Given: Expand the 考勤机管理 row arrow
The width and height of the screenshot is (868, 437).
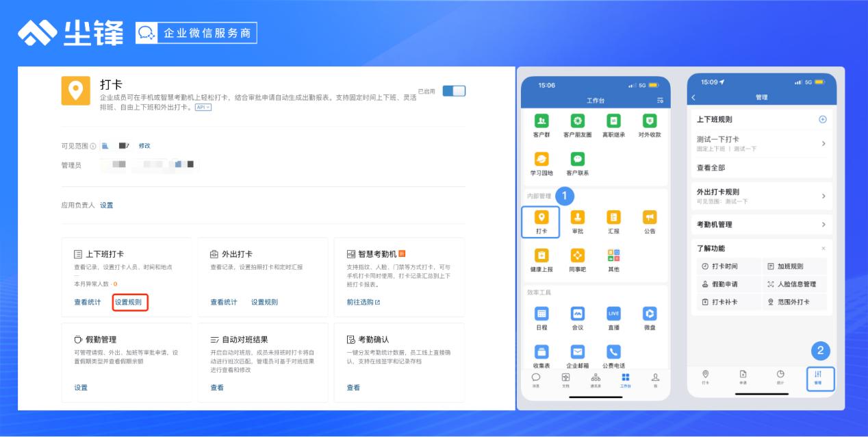Looking at the screenshot, I should click(823, 225).
